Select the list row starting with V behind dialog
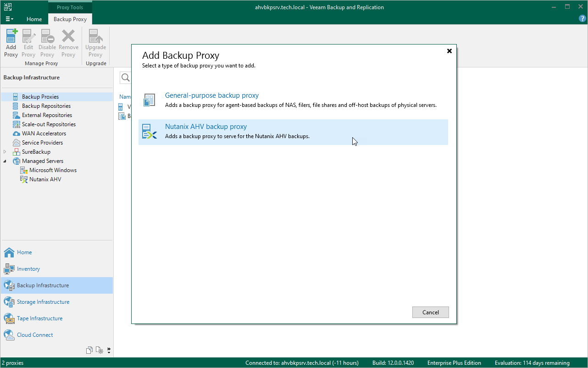This screenshot has height=368, width=588. coord(125,106)
